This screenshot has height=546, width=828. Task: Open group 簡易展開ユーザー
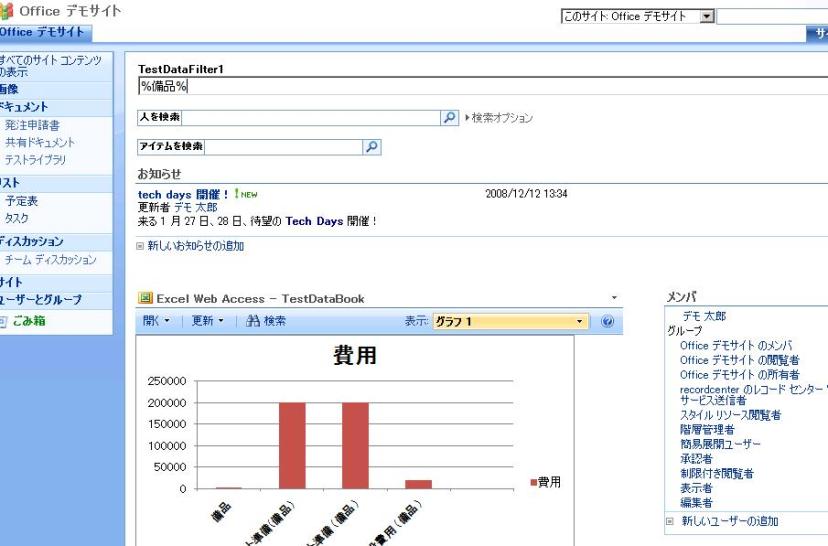[x=720, y=444]
